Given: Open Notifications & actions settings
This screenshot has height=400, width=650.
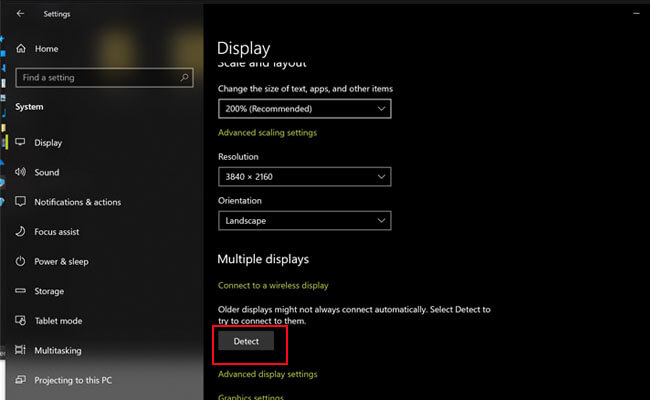Looking at the screenshot, I should point(78,202).
